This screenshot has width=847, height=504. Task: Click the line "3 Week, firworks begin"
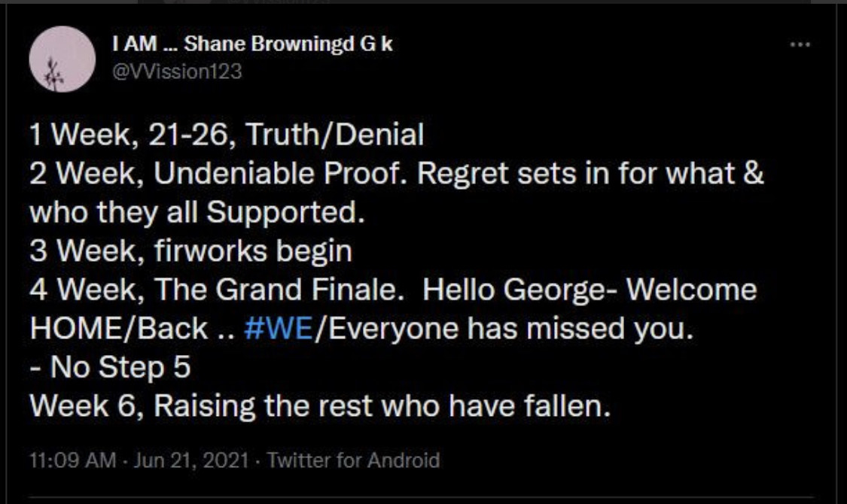[x=190, y=251]
